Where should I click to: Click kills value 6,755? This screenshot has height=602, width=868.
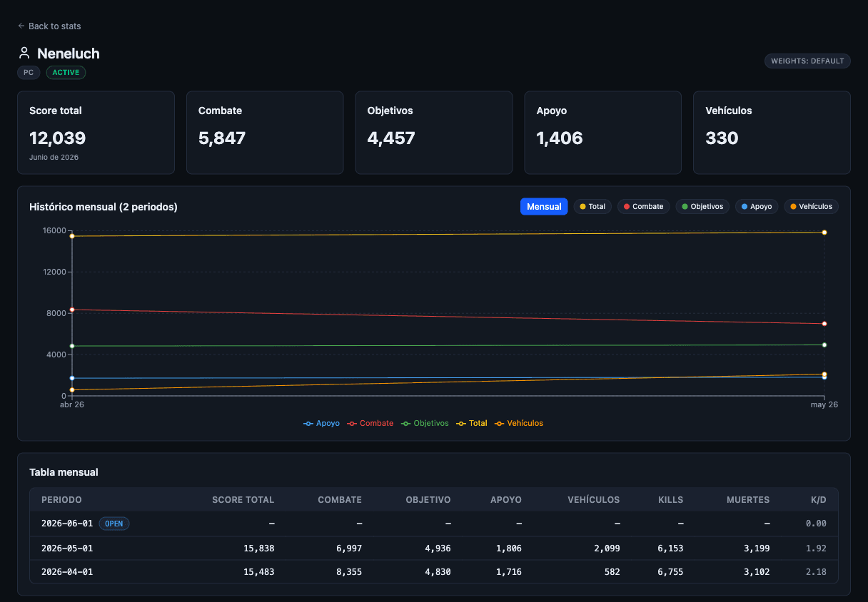(670, 572)
